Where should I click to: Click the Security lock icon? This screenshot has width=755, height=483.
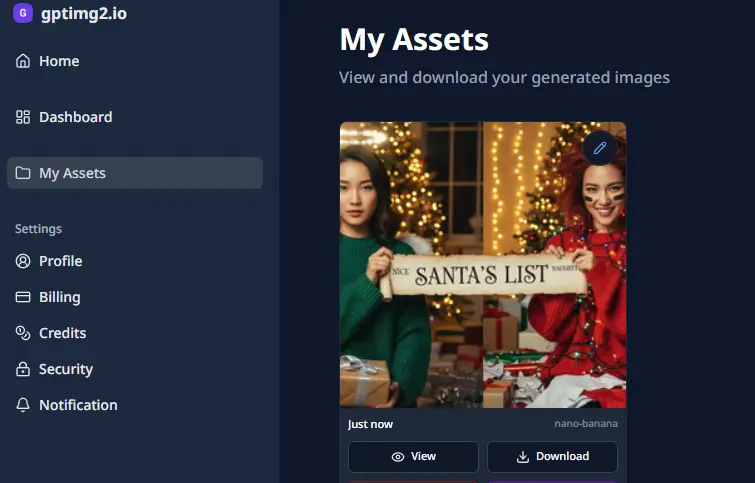coord(23,369)
